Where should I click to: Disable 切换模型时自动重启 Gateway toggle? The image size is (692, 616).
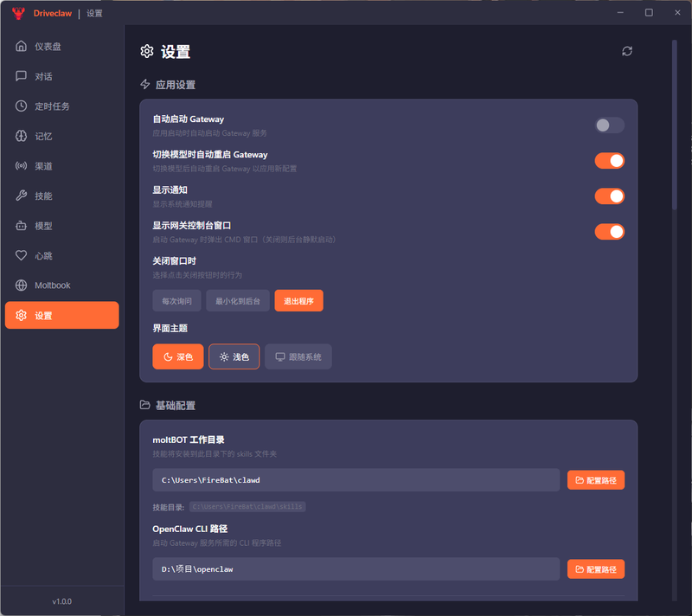[x=610, y=161]
